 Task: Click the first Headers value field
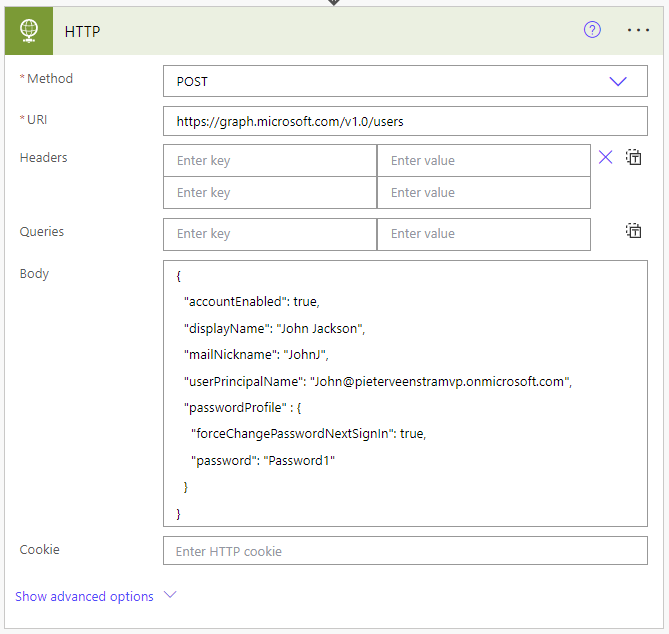(484, 160)
